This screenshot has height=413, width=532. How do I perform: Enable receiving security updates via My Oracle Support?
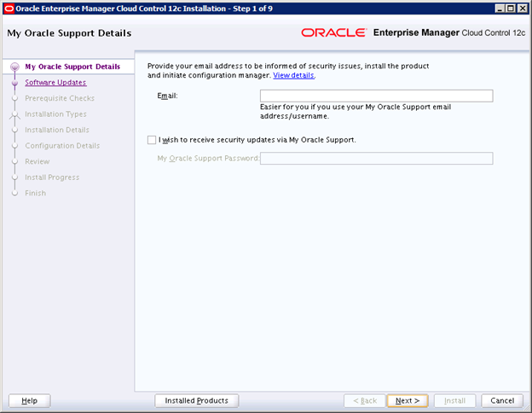[x=152, y=140]
